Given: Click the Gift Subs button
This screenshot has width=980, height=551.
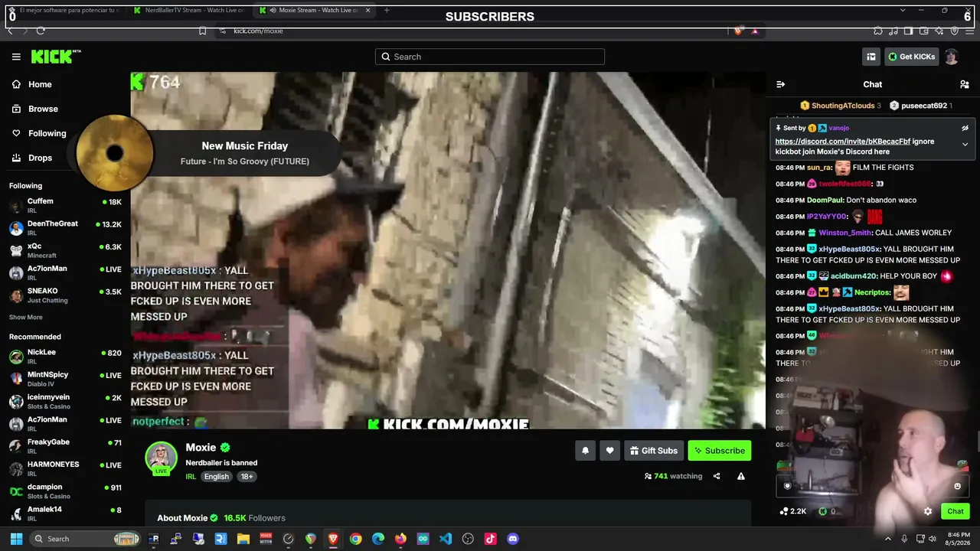Looking at the screenshot, I should (x=654, y=451).
